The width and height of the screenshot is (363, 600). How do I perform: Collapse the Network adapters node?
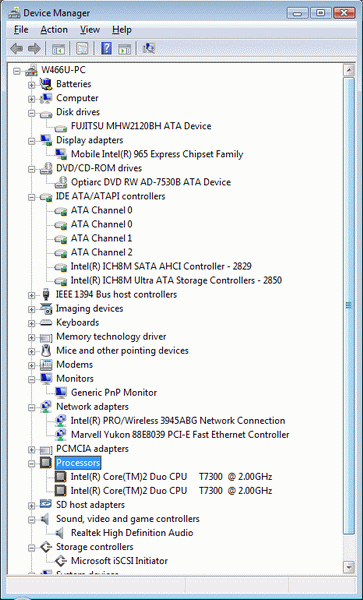[x=31, y=408]
